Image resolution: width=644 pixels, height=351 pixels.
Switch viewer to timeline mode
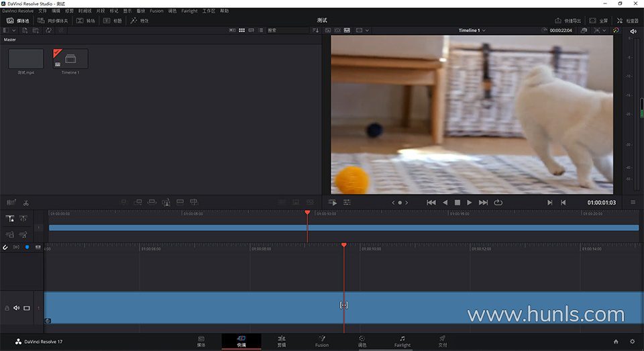click(x=347, y=30)
